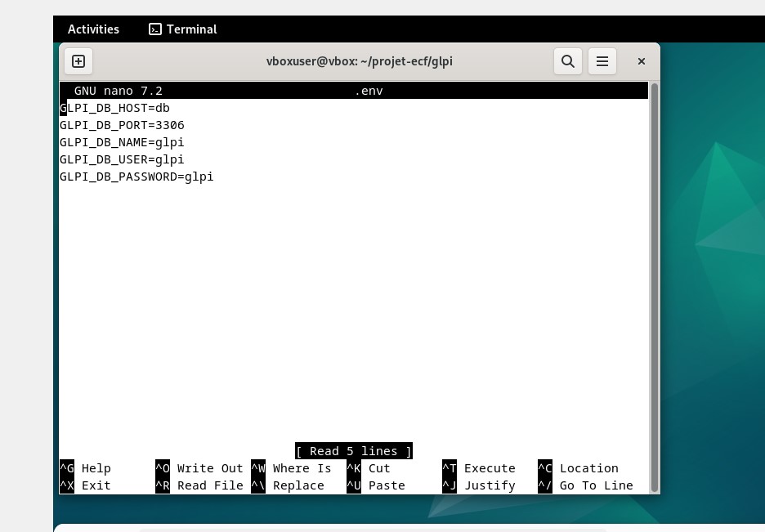Click the ^X Exit shortcut label
765x532 pixels.
86,485
